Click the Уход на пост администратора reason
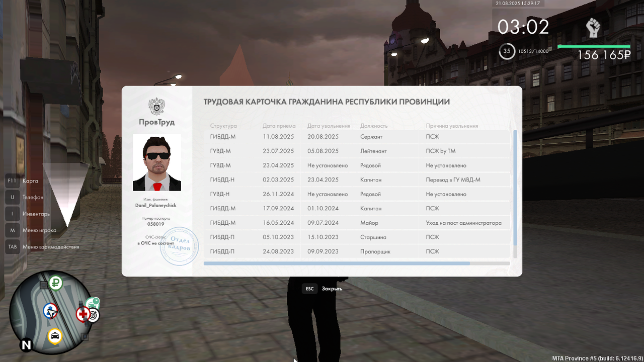 [x=464, y=223]
